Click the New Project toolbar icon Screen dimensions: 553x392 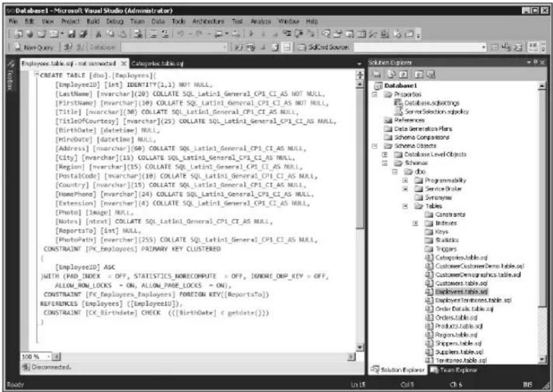click(17, 34)
